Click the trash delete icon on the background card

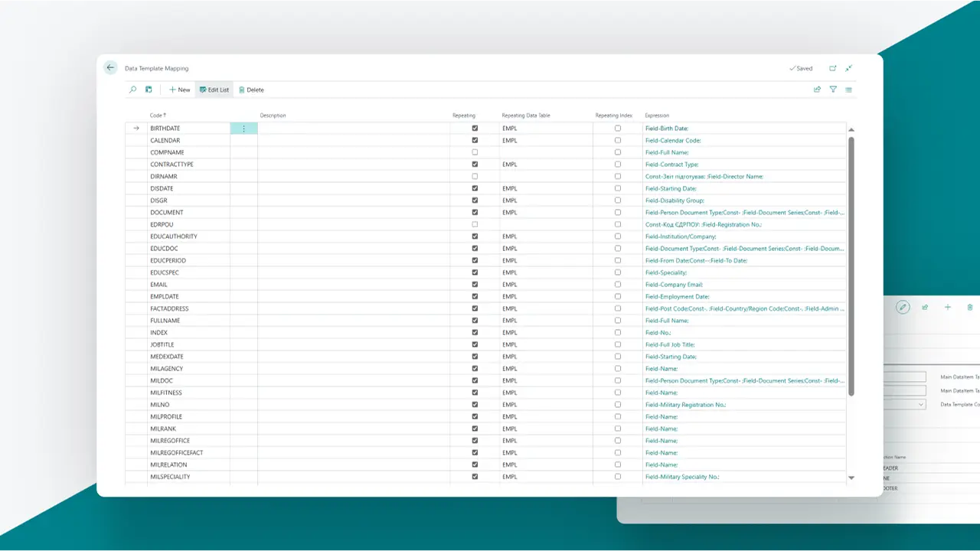coord(969,307)
